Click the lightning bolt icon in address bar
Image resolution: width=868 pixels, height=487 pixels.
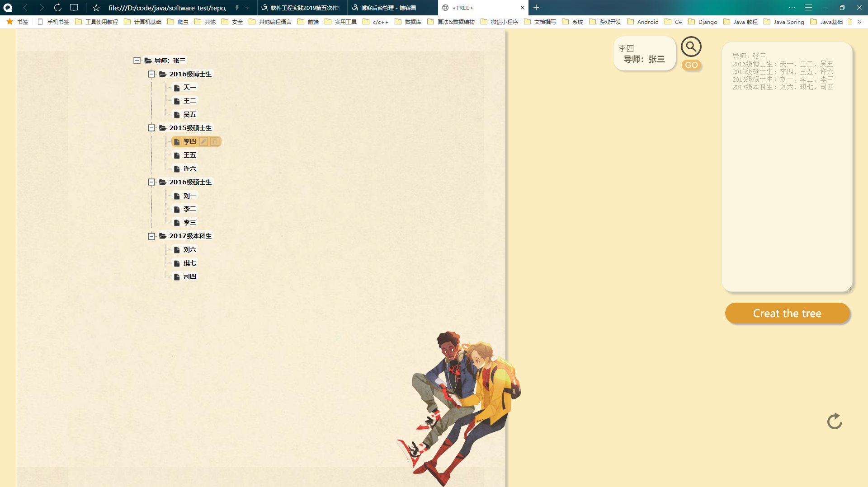pos(237,8)
